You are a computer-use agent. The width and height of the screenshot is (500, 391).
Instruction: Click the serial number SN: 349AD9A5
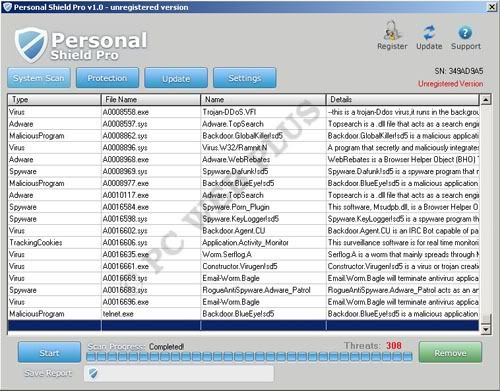(x=459, y=71)
